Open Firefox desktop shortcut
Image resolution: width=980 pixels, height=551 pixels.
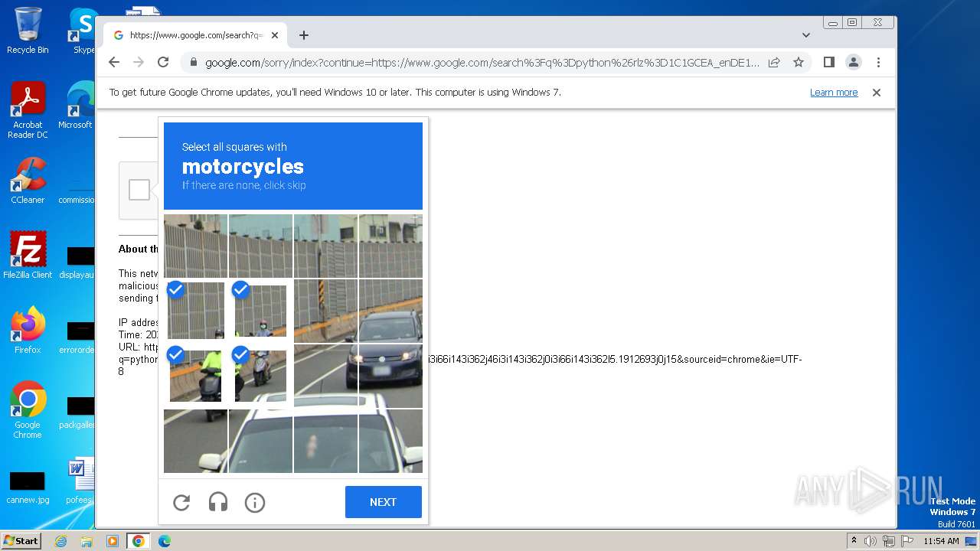pyautogui.click(x=28, y=330)
